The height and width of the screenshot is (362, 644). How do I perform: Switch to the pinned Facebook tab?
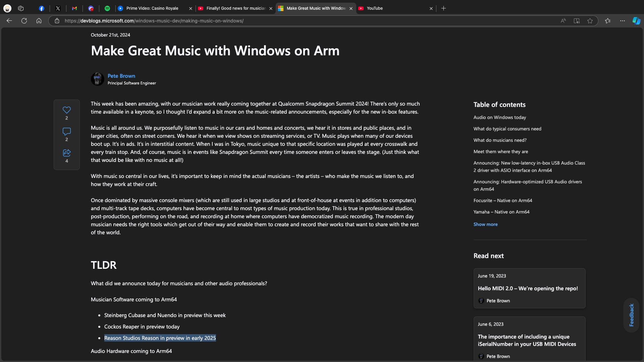[42, 8]
